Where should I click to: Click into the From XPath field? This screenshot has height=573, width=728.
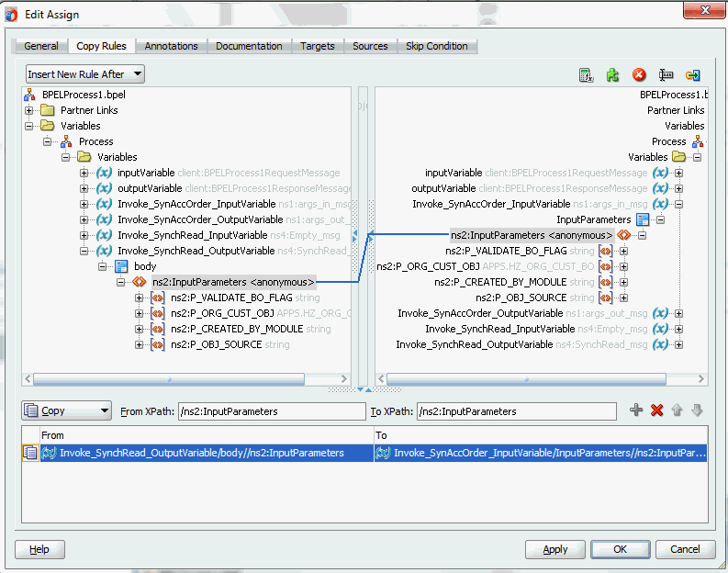click(272, 411)
